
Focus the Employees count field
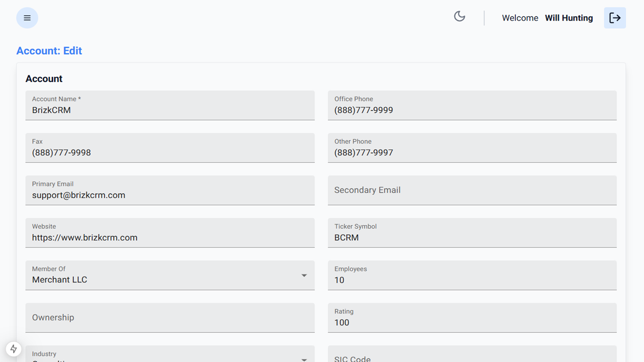point(472,280)
